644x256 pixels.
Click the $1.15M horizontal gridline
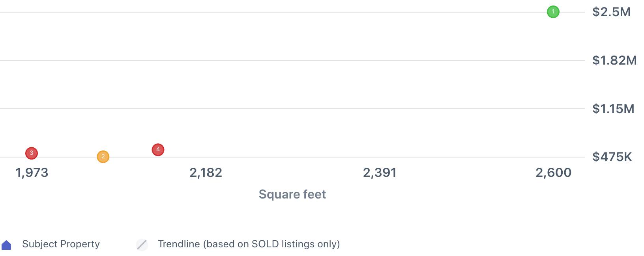tap(292, 109)
